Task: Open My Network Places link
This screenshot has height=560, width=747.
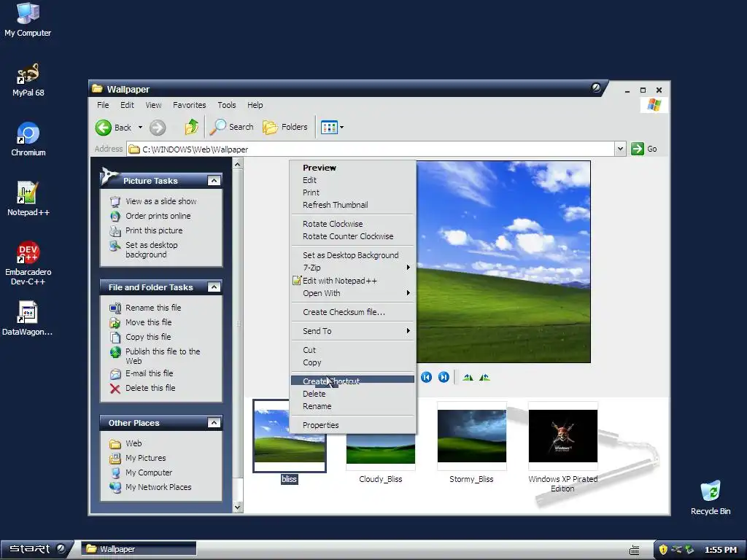Action: [x=158, y=487]
